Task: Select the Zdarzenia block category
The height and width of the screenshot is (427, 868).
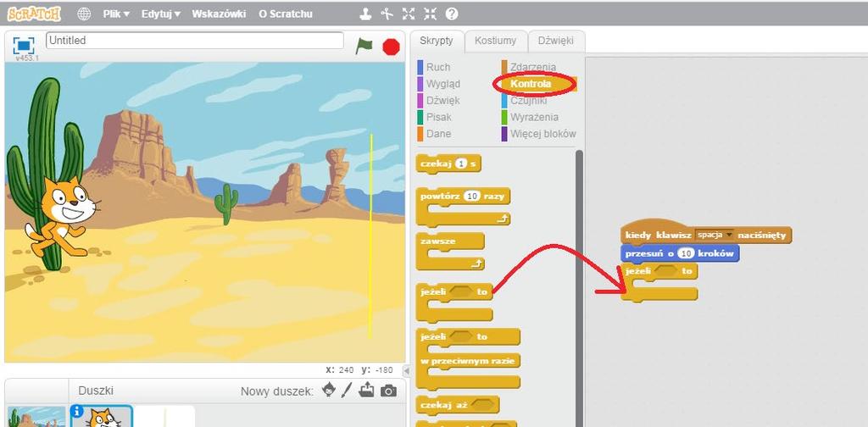Action: click(532, 67)
